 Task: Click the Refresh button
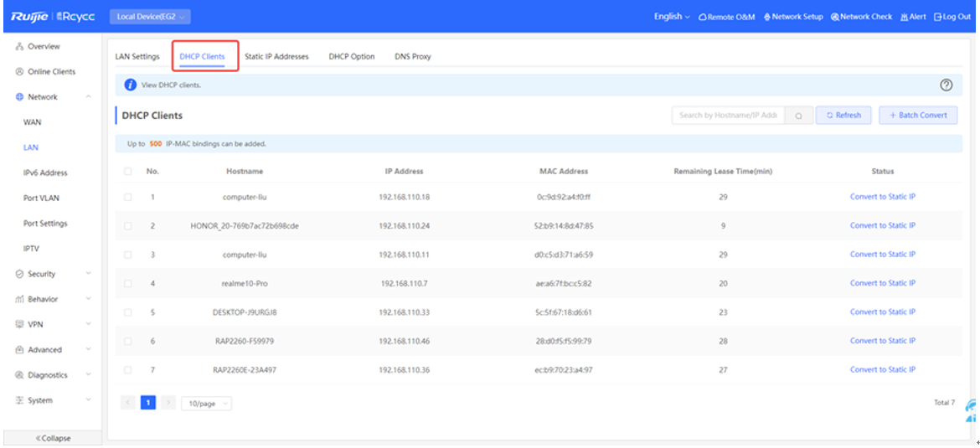coord(843,116)
